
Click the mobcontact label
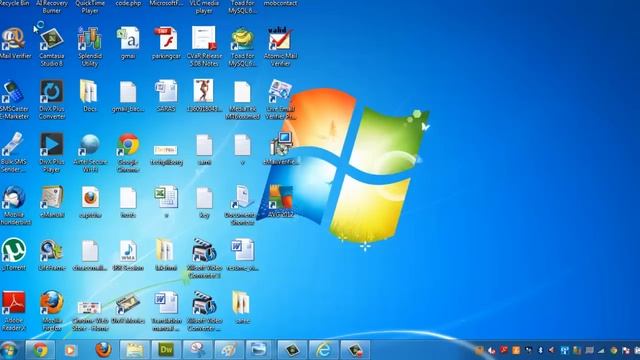[x=280, y=3]
